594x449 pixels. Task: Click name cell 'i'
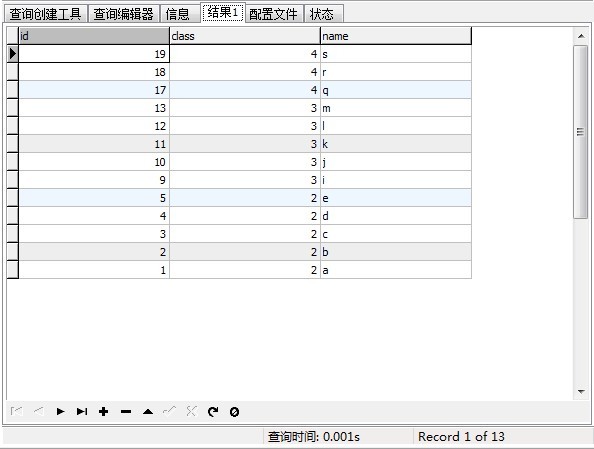coord(396,180)
